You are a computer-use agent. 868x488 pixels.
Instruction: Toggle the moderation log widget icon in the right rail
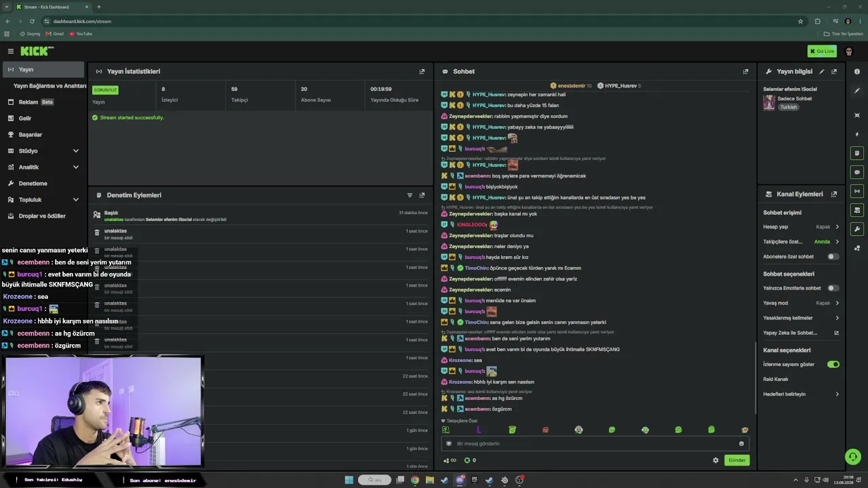(x=857, y=153)
